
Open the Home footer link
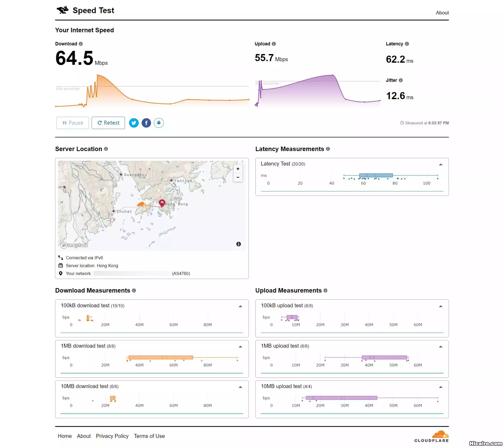[x=65, y=436]
